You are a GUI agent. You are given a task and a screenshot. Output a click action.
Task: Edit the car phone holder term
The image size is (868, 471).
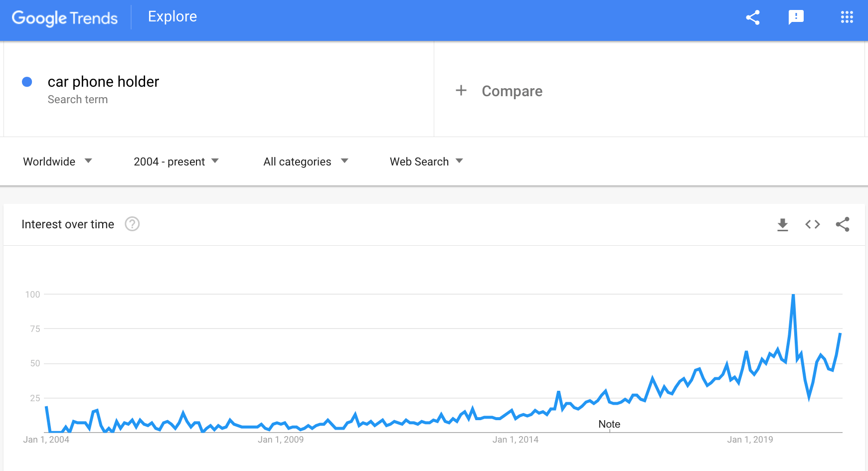pos(103,82)
